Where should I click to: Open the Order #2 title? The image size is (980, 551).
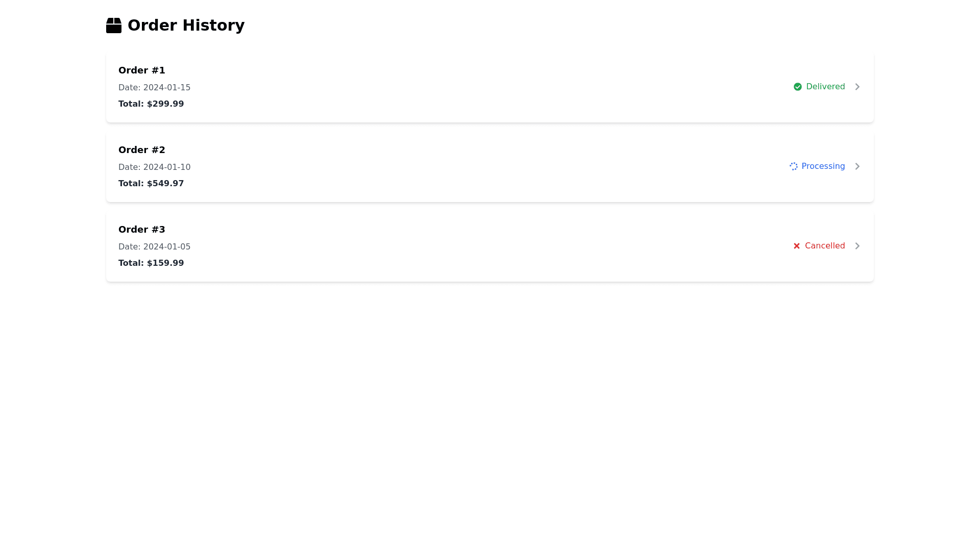tap(142, 150)
